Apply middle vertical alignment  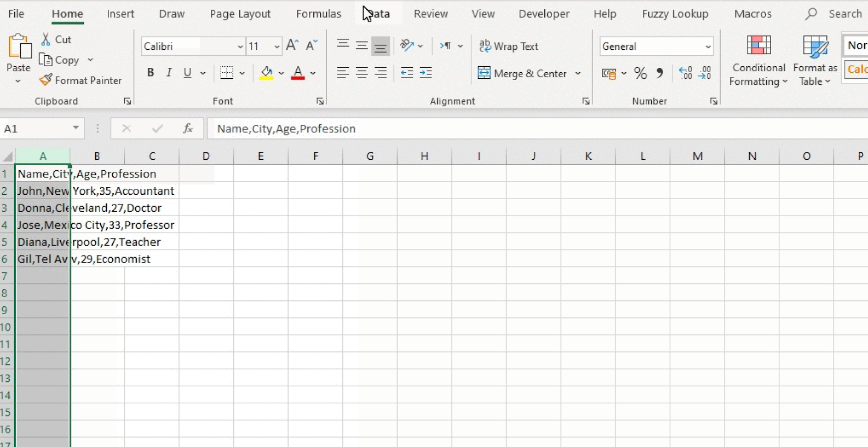pyautogui.click(x=361, y=46)
